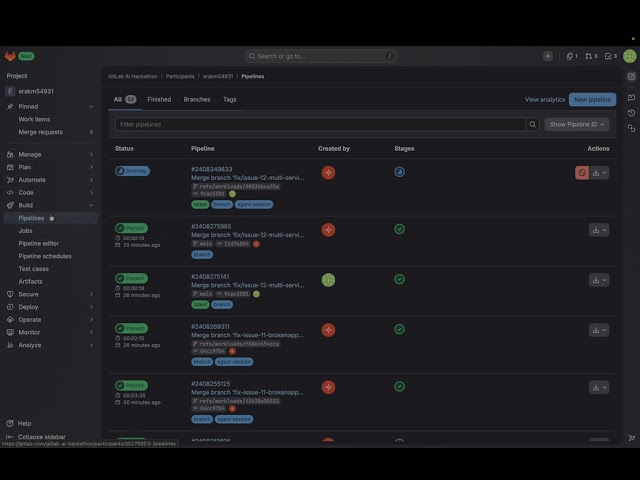Viewport: 640px width, 480px height.
Task: Collapse the Build menu
Action: pos(50,205)
